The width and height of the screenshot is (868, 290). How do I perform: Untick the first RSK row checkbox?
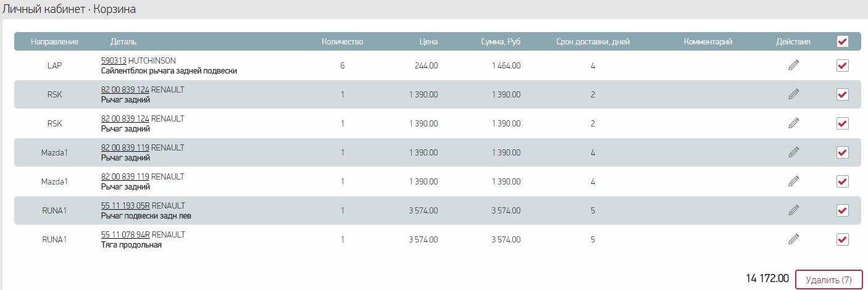pos(842,94)
